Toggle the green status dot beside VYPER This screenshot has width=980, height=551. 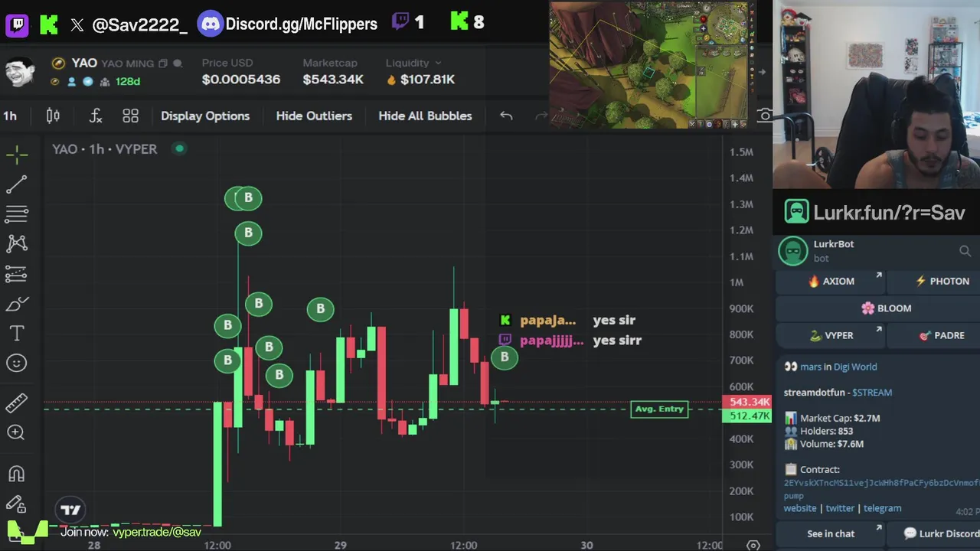coord(179,148)
